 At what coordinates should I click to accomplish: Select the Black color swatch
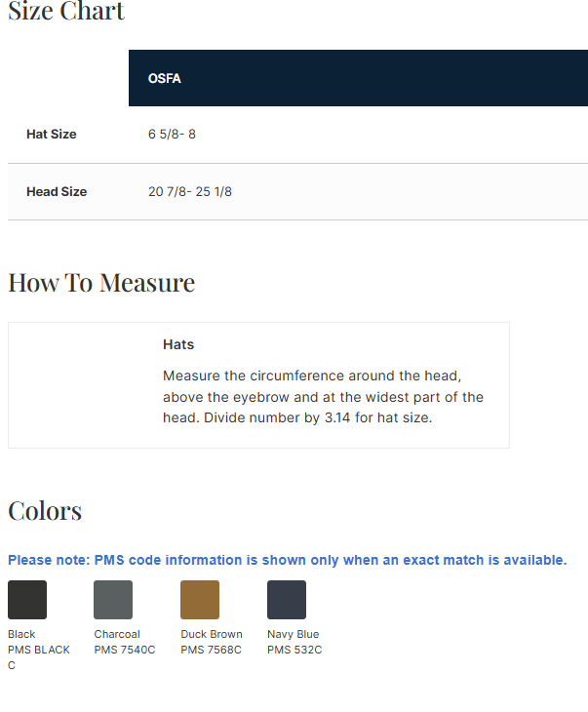pyautogui.click(x=27, y=600)
